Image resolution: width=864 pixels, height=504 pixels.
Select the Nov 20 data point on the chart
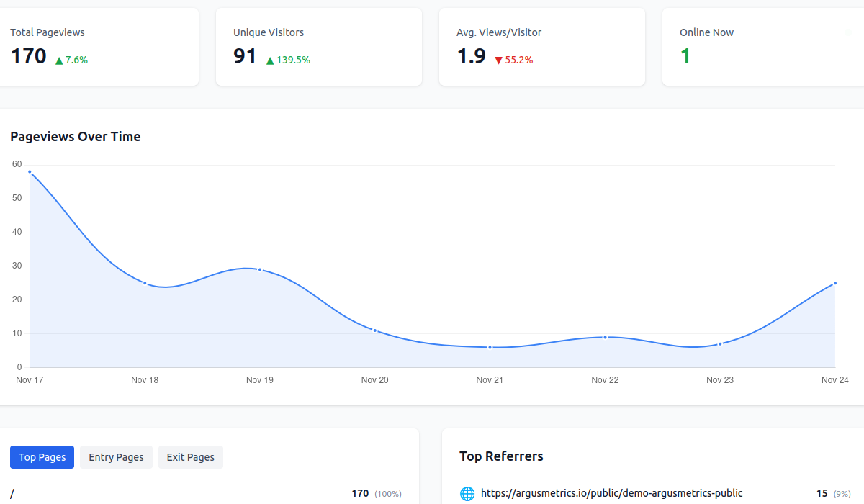click(374, 330)
